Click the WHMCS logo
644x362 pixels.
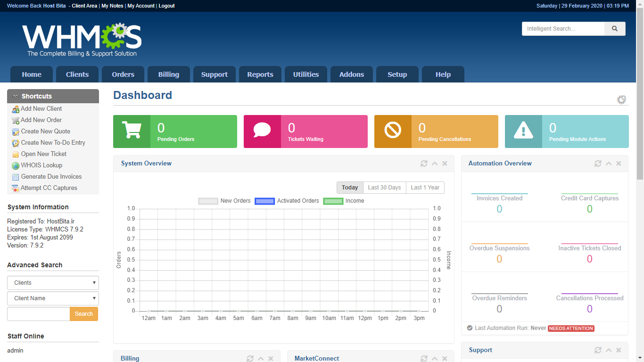coord(82,40)
